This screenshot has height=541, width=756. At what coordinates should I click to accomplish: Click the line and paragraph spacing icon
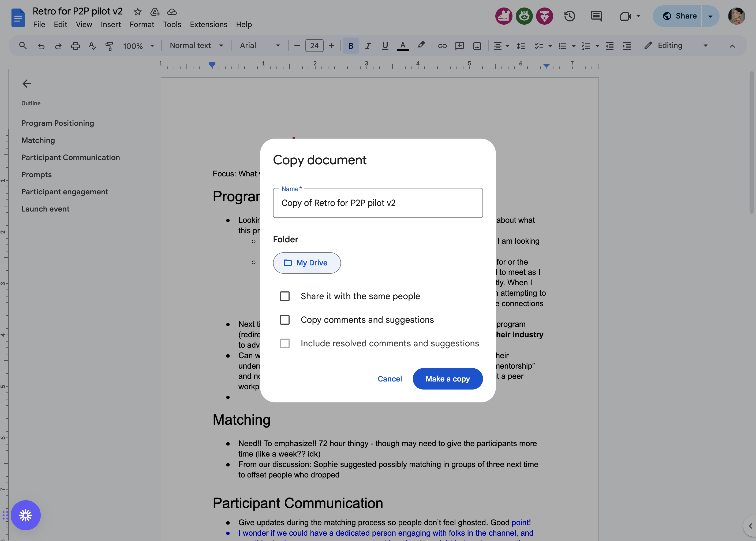521,46
